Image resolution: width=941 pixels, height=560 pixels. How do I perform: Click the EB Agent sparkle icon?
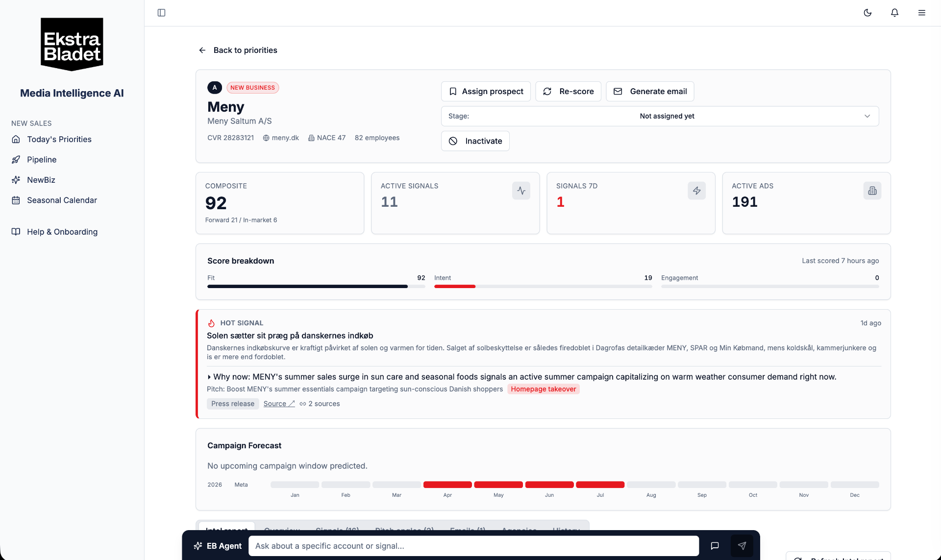click(198, 546)
